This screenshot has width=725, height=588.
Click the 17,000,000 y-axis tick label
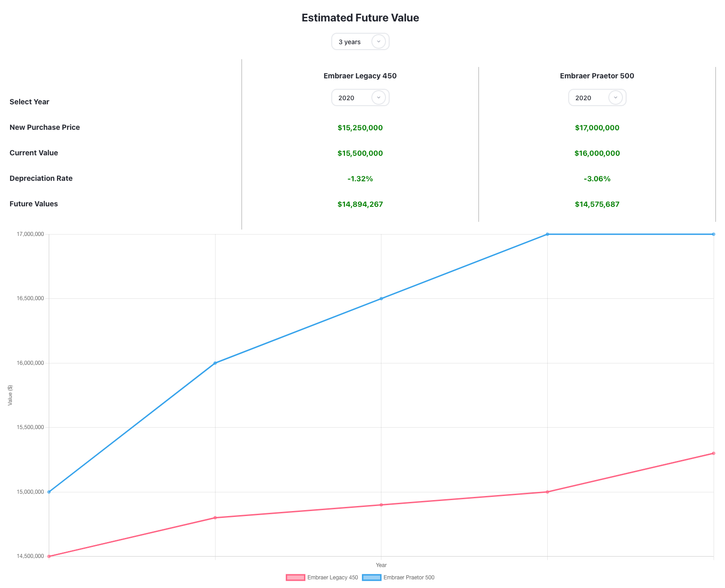click(x=30, y=234)
